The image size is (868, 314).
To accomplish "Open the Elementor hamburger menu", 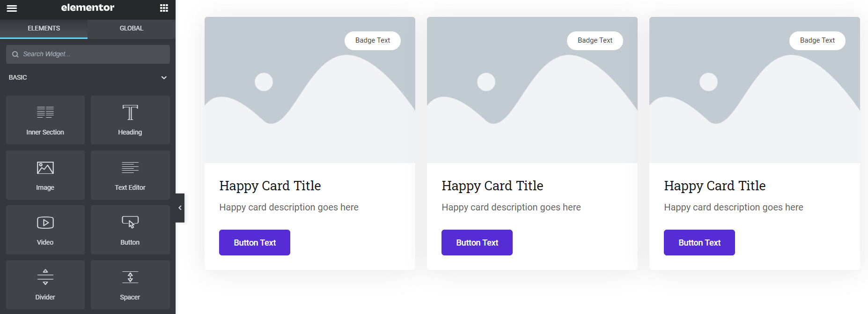I will pyautogui.click(x=12, y=8).
